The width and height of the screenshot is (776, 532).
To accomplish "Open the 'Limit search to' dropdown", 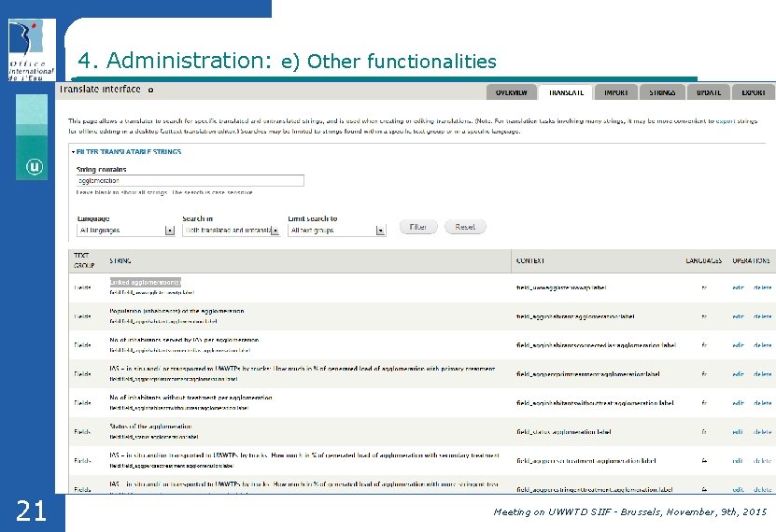I will [337, 230].
